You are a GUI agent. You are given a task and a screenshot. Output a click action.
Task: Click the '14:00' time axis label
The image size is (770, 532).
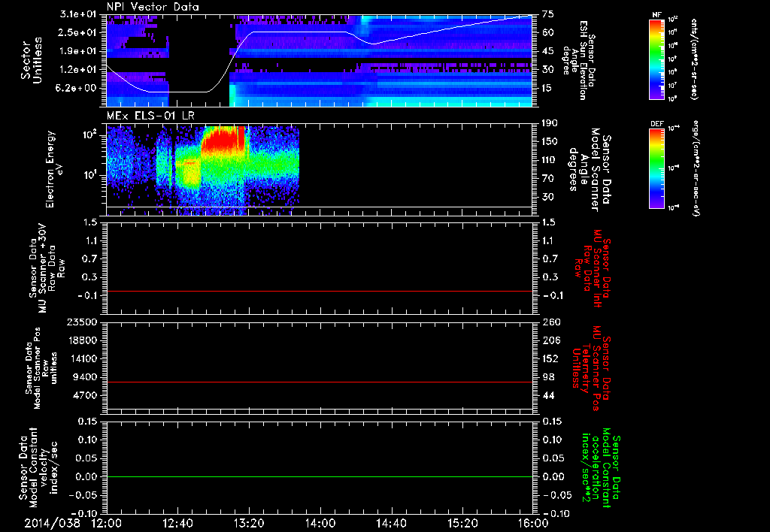tap(320, 523)
